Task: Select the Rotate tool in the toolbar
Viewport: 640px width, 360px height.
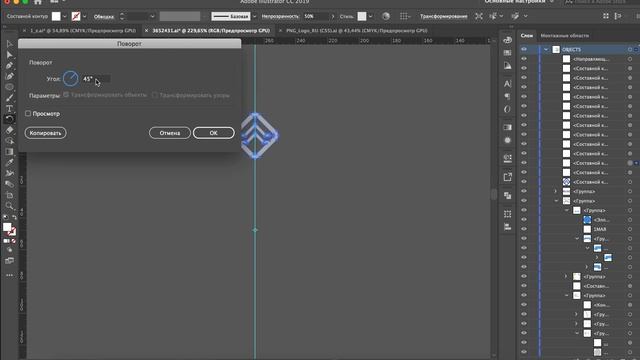Action: (9, 119)
